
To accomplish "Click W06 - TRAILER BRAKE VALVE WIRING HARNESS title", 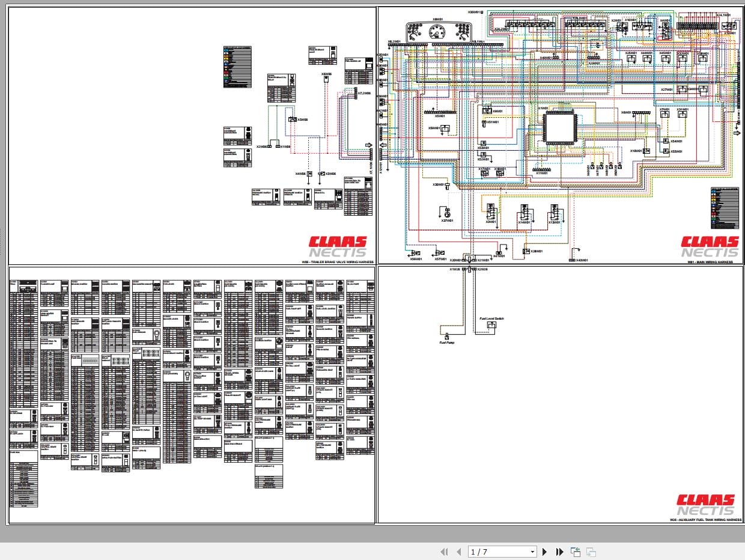I will pyautogui.click(x=338, y=262).
